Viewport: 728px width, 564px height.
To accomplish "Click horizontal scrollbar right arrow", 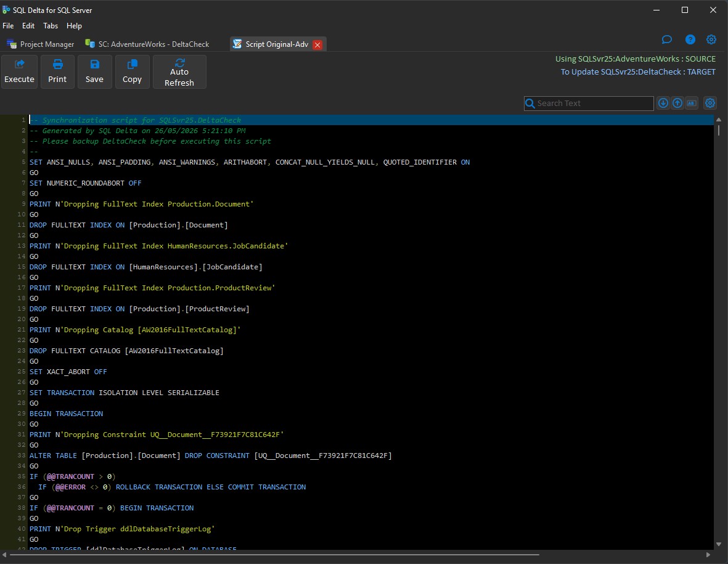I will click(708, 555).
